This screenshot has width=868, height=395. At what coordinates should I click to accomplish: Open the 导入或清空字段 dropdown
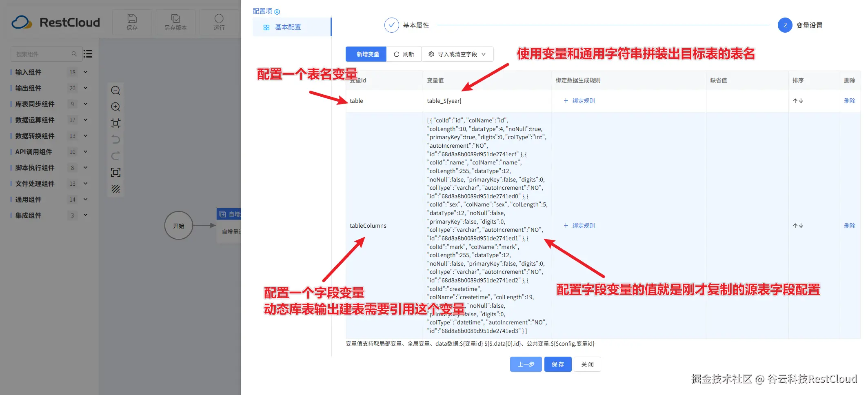(x=457, y=54)
